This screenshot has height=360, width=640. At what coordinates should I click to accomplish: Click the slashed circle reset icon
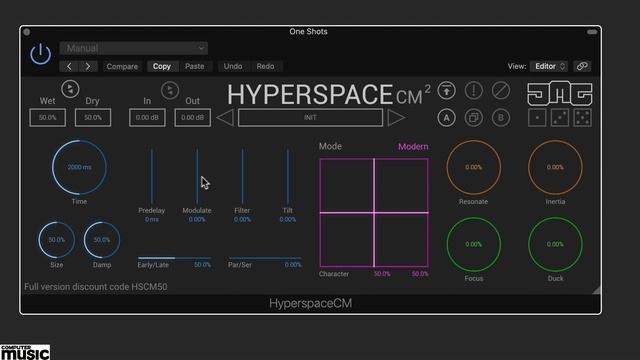(501, 91)
